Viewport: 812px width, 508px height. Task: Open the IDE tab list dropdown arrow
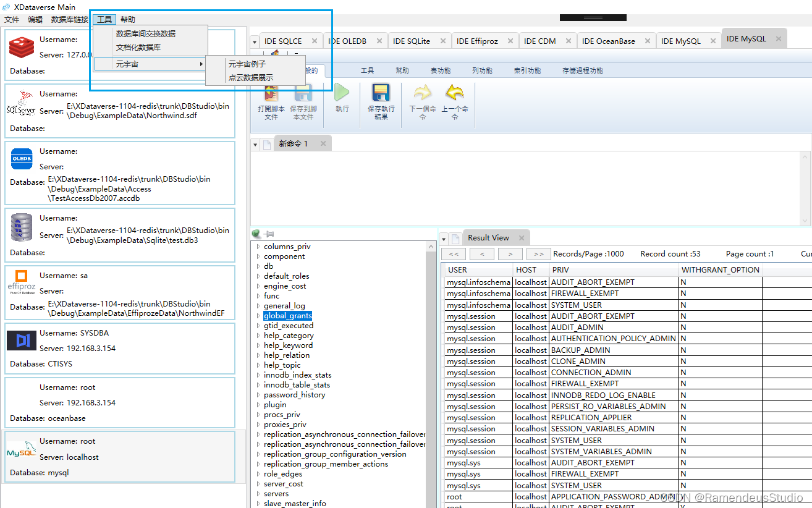click(255, 42)
